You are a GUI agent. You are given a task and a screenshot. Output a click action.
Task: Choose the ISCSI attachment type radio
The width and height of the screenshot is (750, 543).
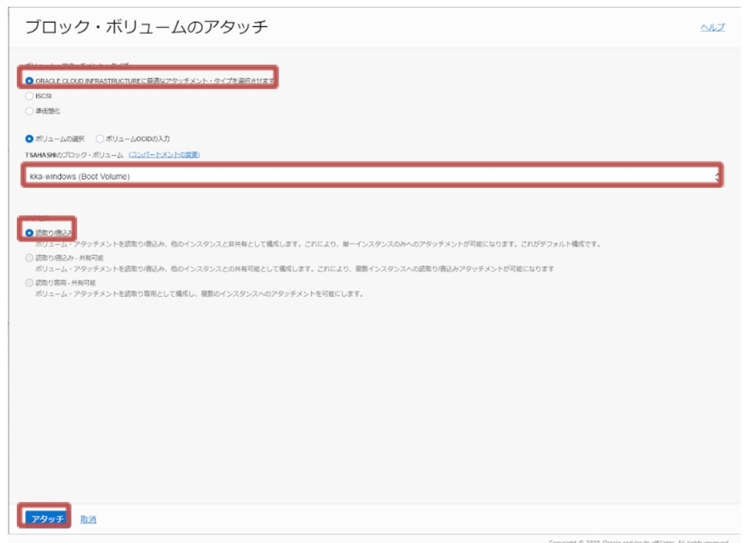tap(29, 96)
